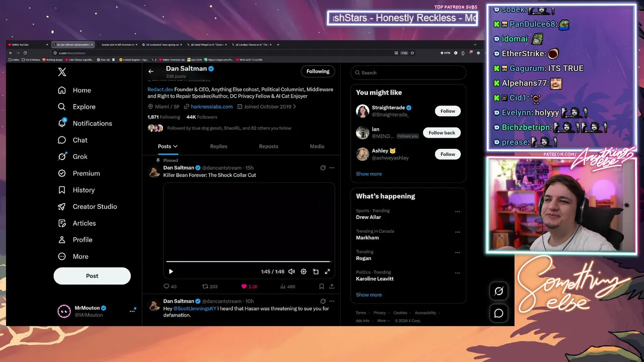This screenshot has width=644, height=362.
Task: Open Chat from the sidebar
Action: 72,140
